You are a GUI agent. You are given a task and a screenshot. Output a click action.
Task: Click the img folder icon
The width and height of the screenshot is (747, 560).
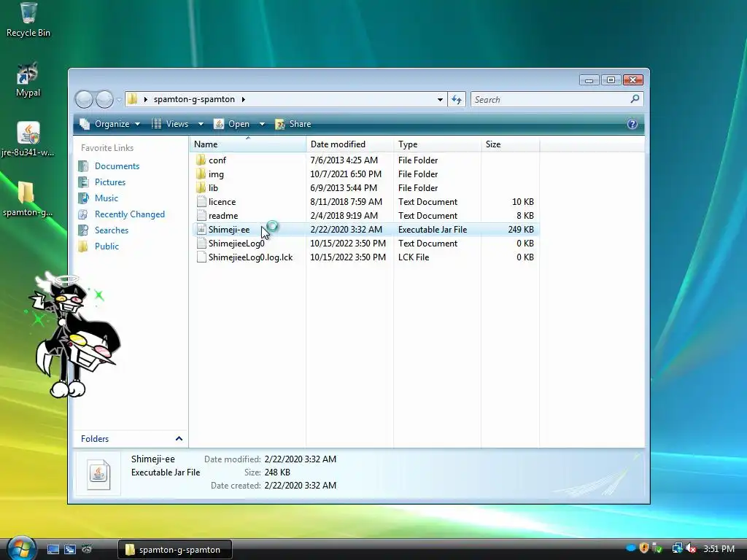(201, 174)
